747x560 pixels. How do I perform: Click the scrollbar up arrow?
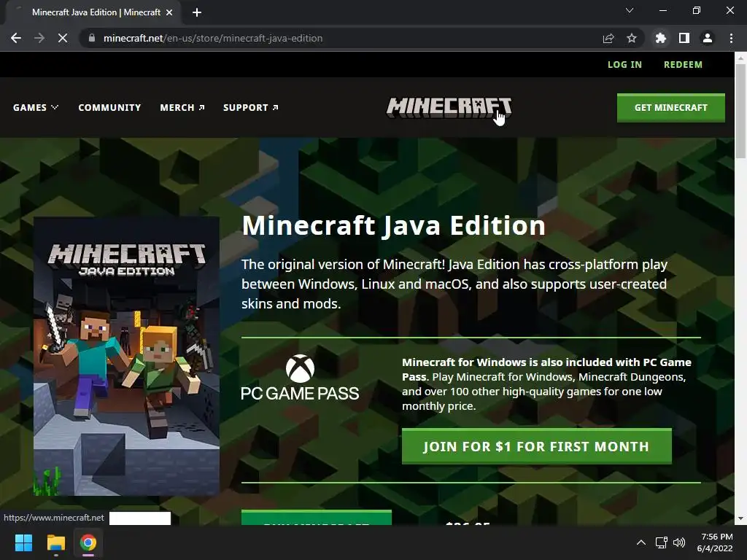(x=740, y=58)
